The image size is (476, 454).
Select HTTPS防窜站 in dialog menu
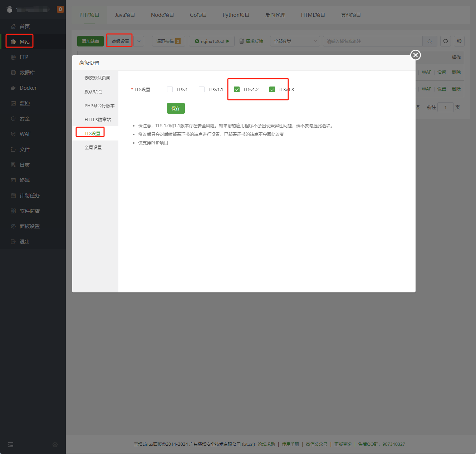coord(95,119)
